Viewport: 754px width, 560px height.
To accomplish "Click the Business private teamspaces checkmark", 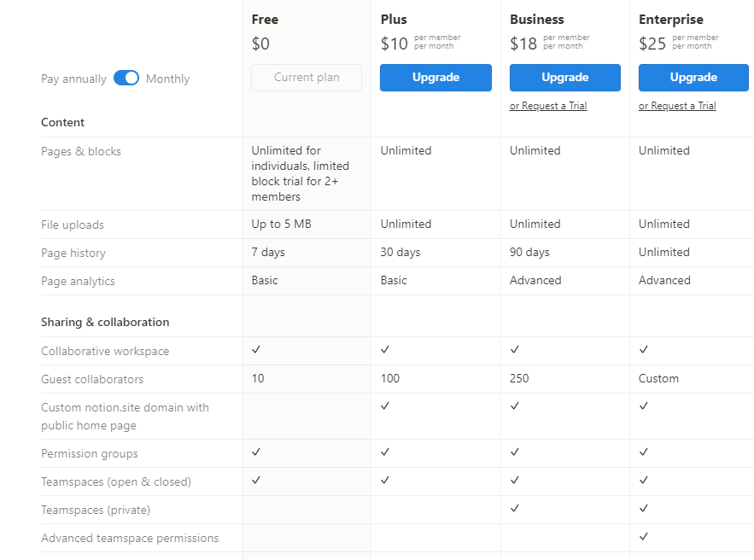I will 514,510.
